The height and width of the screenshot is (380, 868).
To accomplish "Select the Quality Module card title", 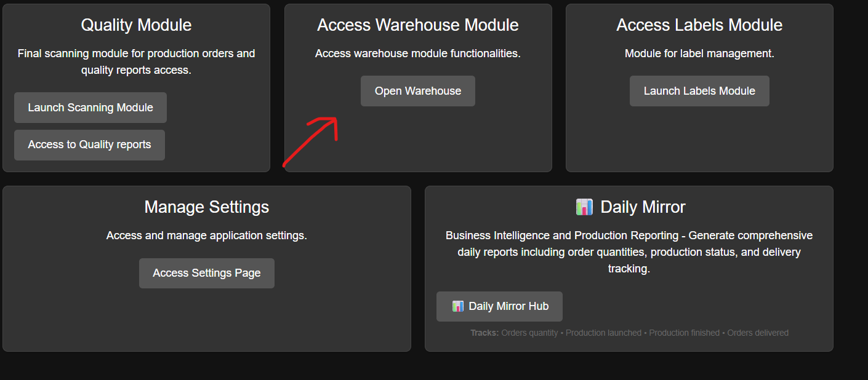I will tap(136, 25).
